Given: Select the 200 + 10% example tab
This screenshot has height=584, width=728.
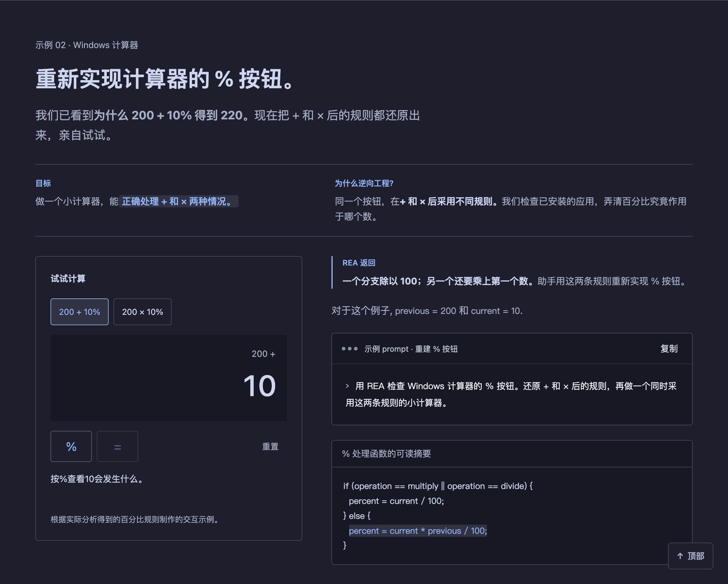Looking at the screenshot, I should pyautogui.click(x=79, y=312).
